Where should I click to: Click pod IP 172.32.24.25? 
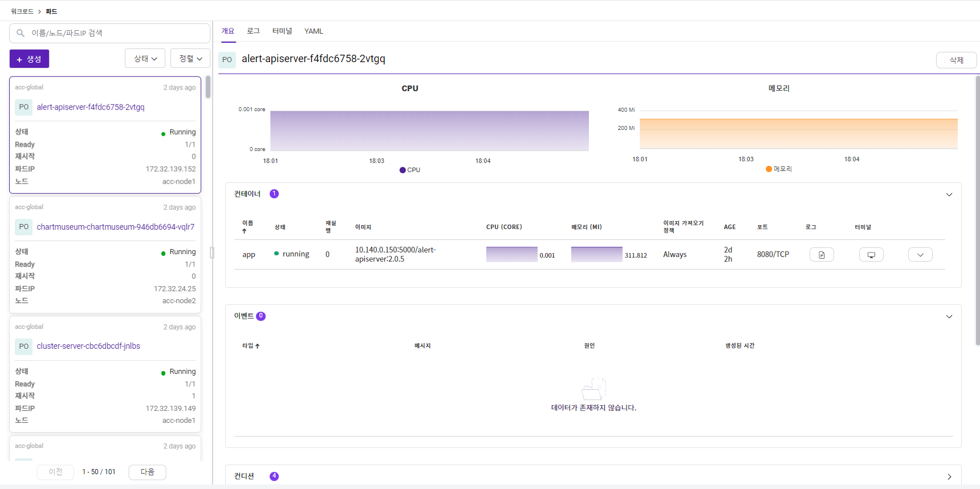coord(174,289)
